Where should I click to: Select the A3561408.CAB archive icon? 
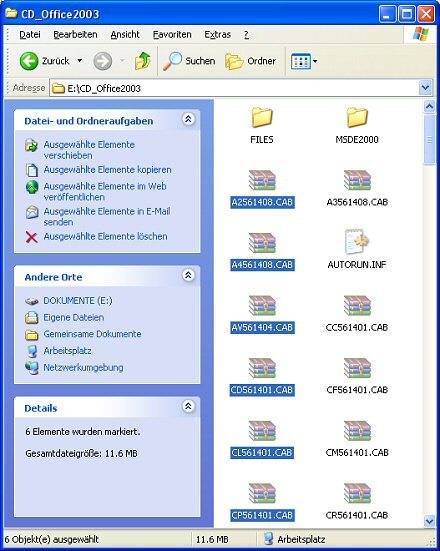pos(357,180)
